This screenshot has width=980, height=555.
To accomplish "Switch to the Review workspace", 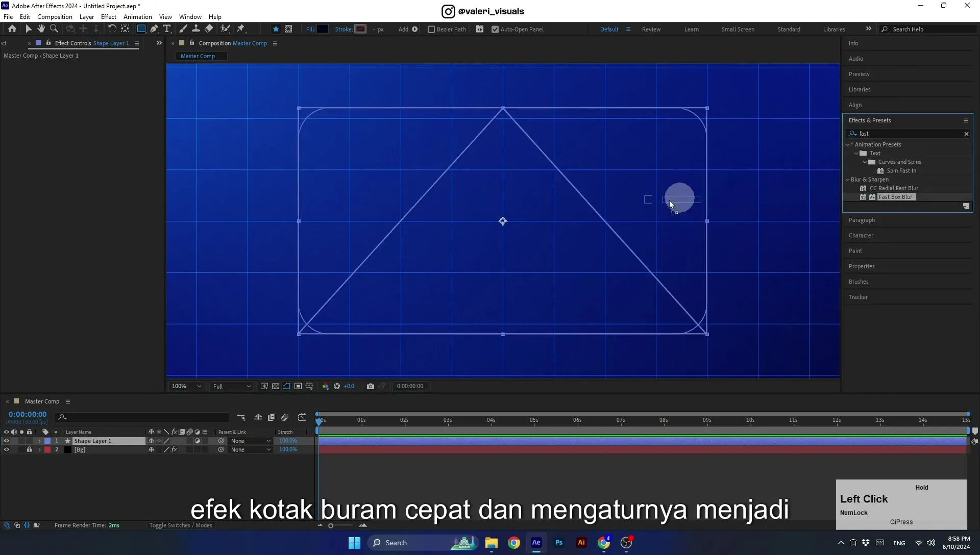I will click(x=651, y=30).
